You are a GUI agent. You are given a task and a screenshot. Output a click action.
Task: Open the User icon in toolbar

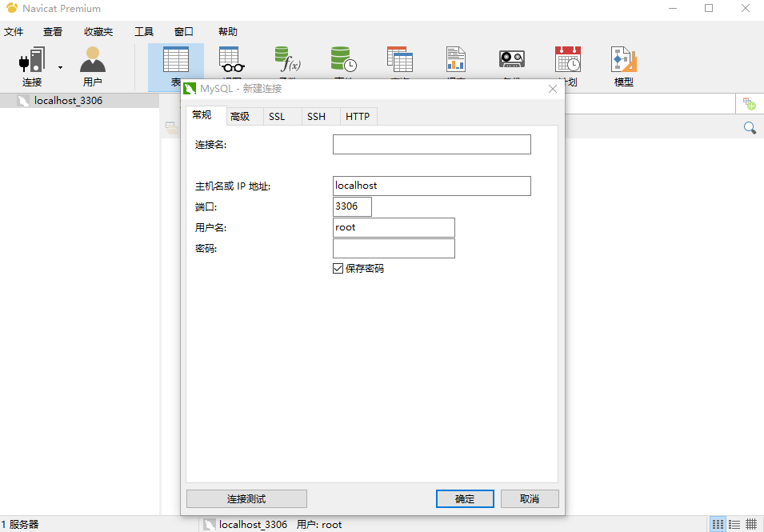[x=93, y=60]
